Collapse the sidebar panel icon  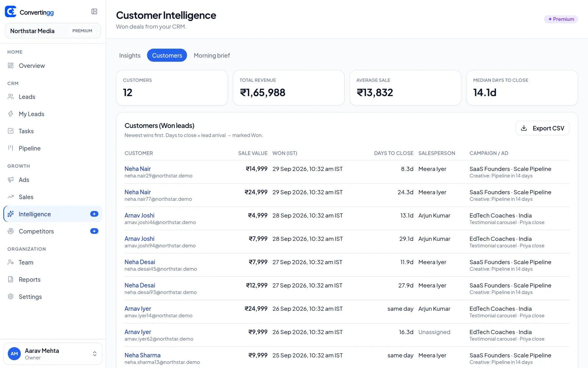94,12
